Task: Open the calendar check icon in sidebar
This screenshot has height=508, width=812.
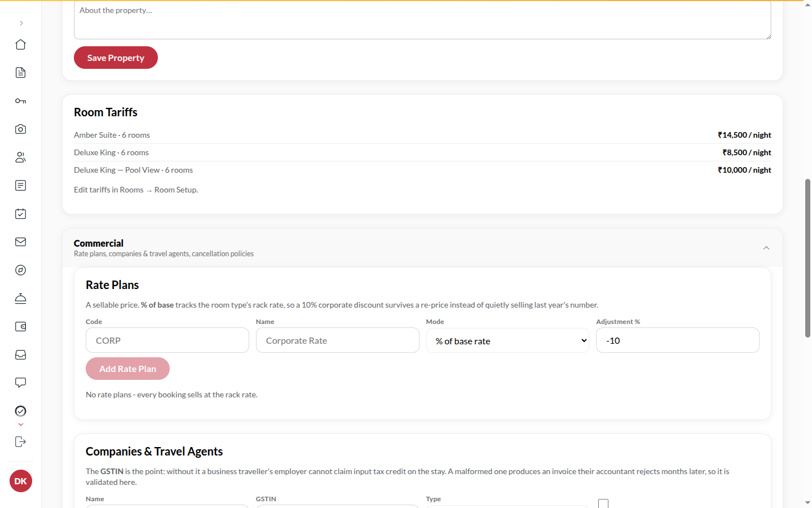Action: coord(21,214)
